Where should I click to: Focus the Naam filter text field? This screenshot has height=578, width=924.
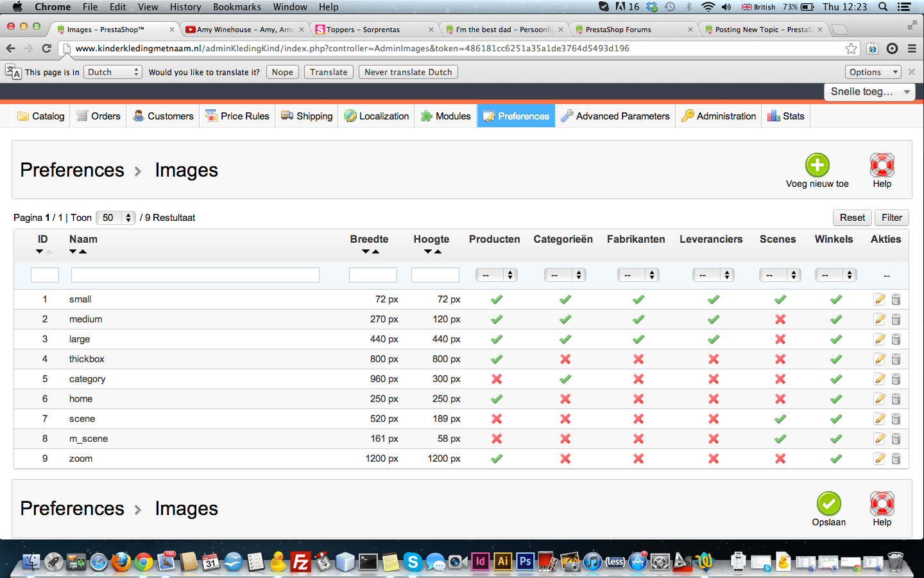pos(195,275)
